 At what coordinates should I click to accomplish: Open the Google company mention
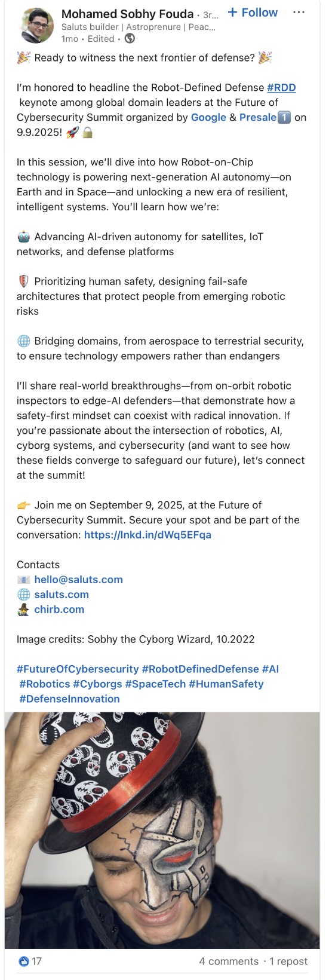pyautogui.click(x=208, y=118)
